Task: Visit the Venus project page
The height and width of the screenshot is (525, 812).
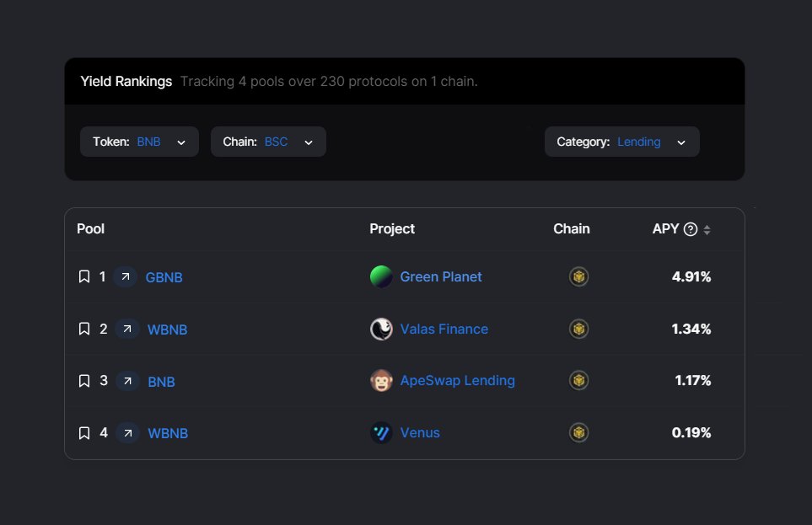Action: click(x=420, y=433)
